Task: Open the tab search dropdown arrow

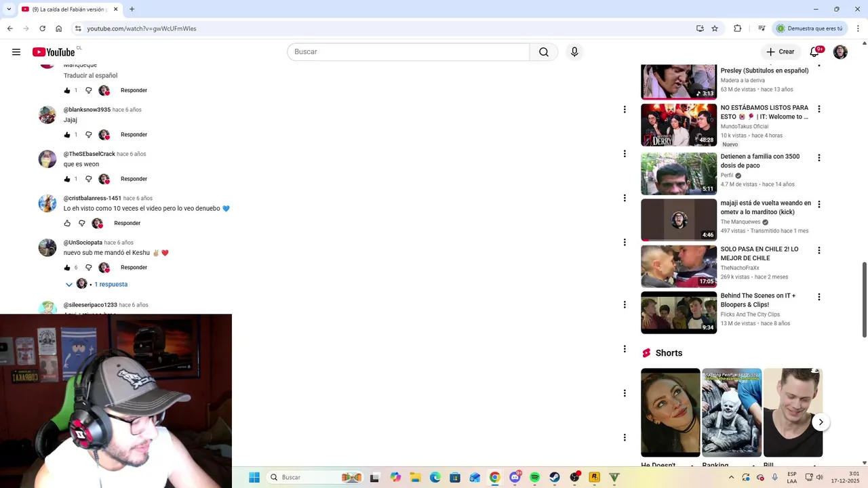Action: pos(9,9)
